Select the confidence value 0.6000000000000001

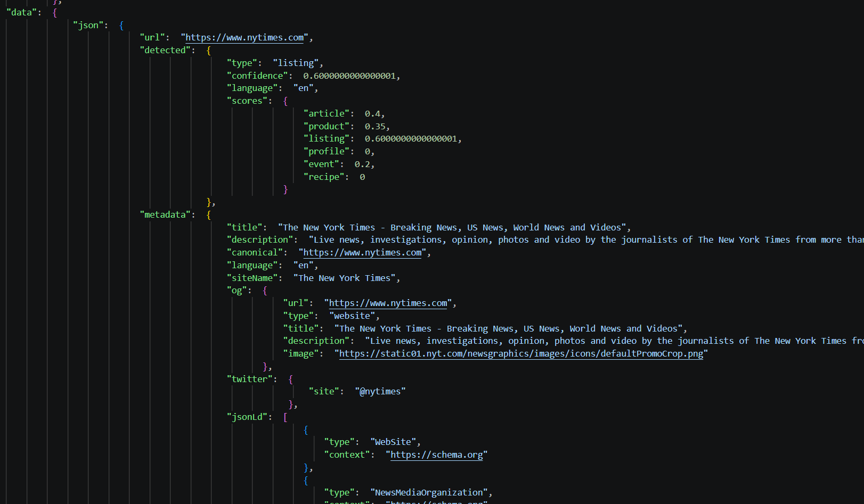click(349, 76)
